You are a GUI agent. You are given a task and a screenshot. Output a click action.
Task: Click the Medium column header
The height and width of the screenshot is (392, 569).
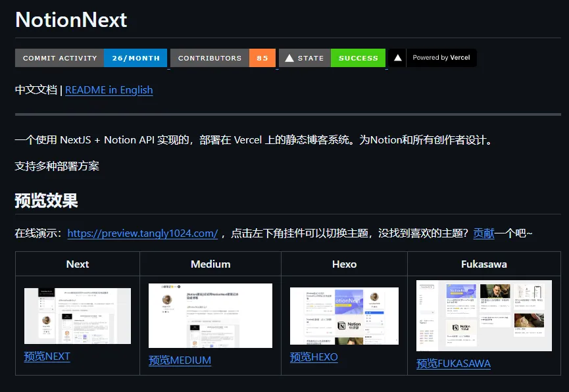point(210,264)
